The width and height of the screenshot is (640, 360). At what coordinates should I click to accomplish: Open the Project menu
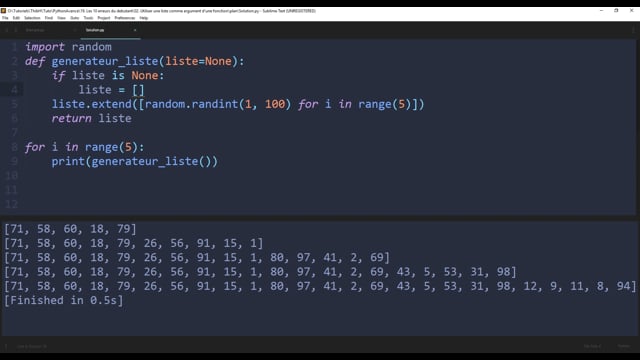tap(104, 18)
